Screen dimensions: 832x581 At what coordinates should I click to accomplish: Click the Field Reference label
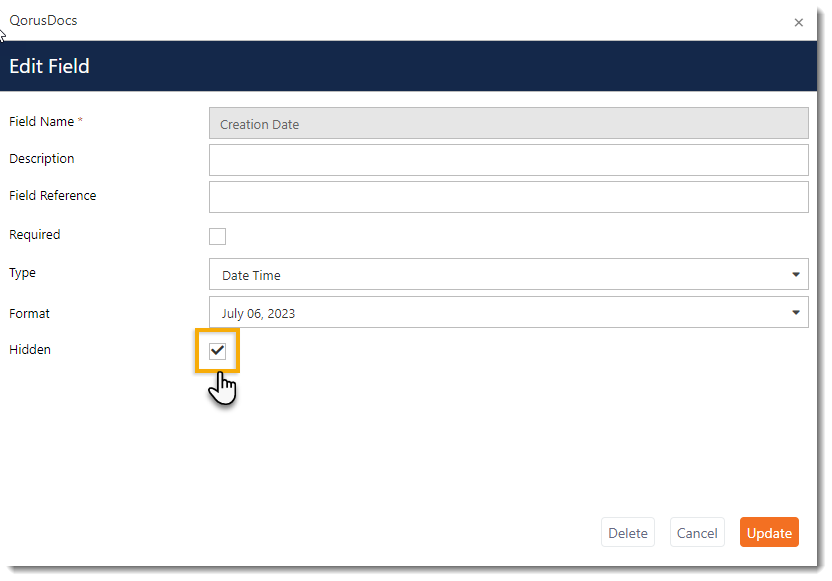52,195
